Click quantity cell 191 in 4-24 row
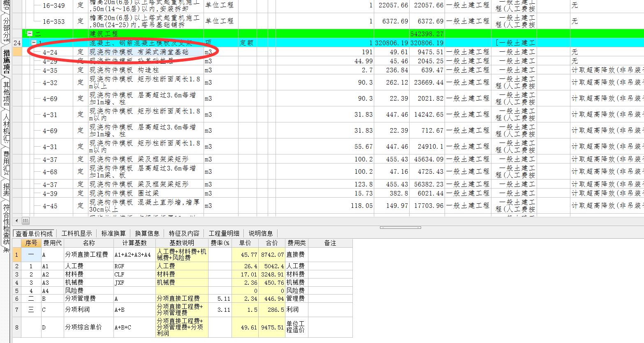Viewport: 644px width, 343px height. [x=324, y=52]
